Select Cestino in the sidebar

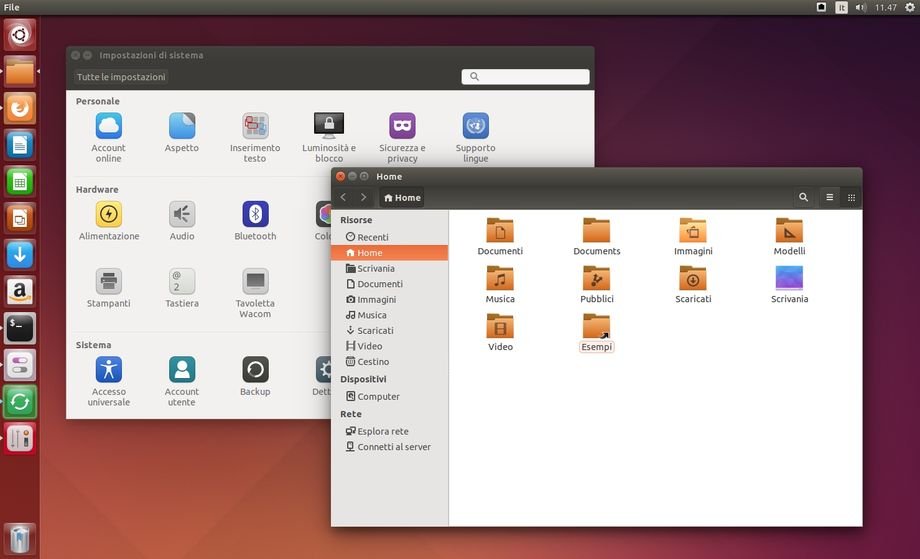(x=372, y=362)
